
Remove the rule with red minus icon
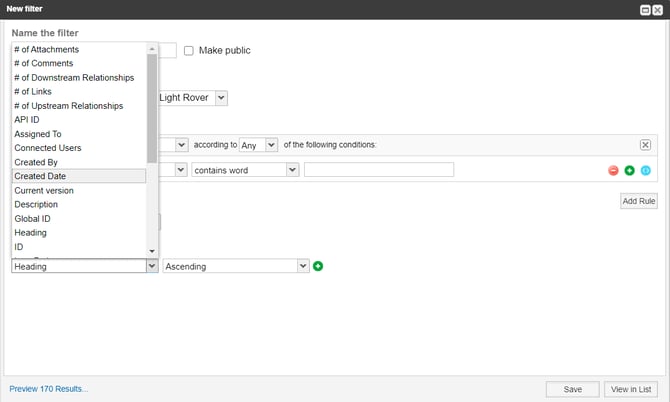point(614,170)
